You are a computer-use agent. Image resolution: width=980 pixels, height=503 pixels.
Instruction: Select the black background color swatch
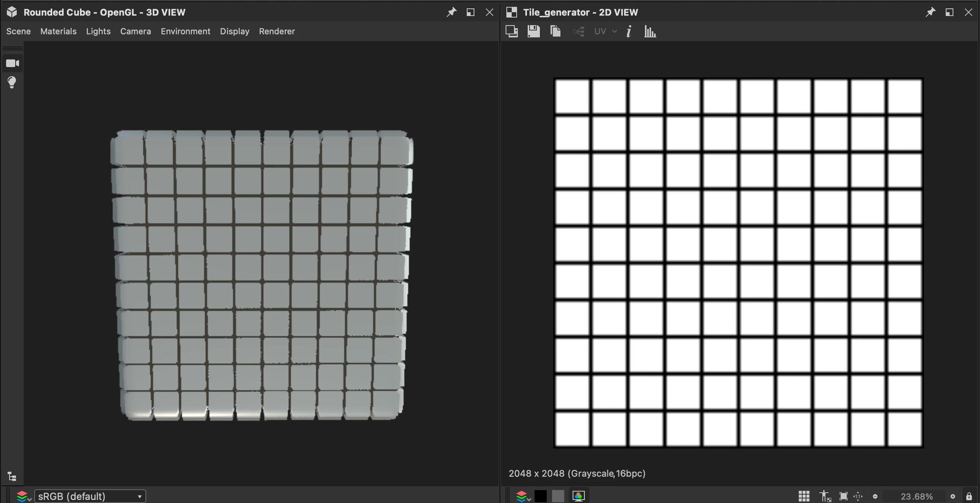540,496
